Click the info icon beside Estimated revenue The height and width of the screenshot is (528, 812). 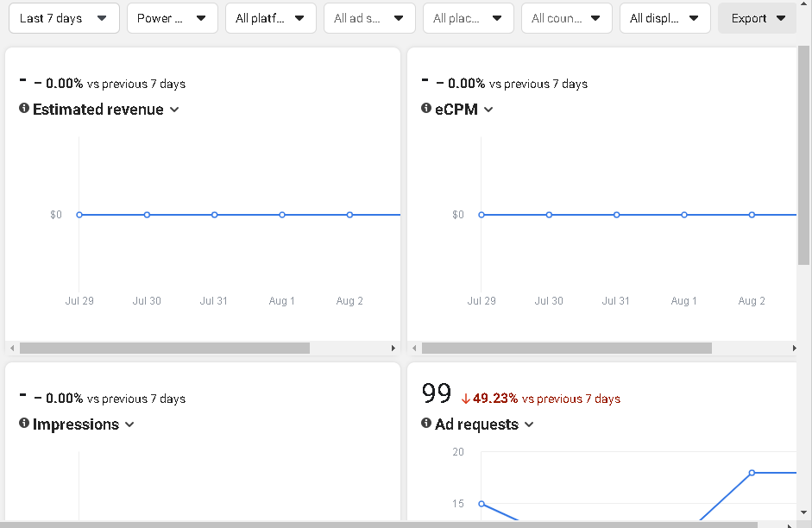(24, 109)
